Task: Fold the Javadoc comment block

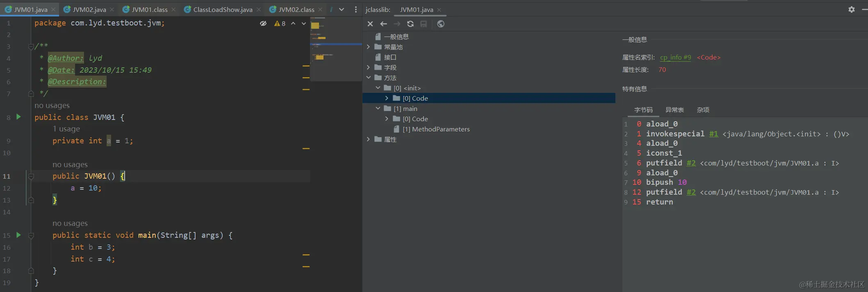Action: click(x=31, y=47)
